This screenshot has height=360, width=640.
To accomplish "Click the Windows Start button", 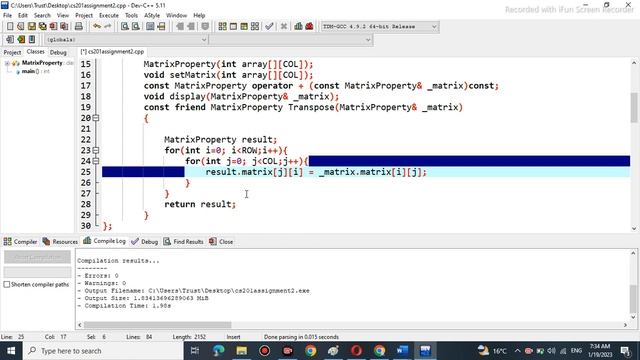I will pos(11,351).
